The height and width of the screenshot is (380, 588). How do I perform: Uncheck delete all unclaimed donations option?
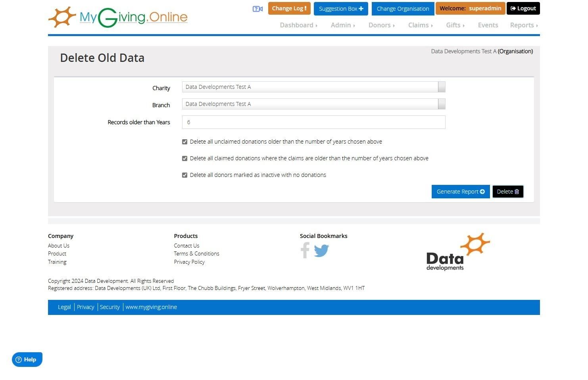click(184, 142)
